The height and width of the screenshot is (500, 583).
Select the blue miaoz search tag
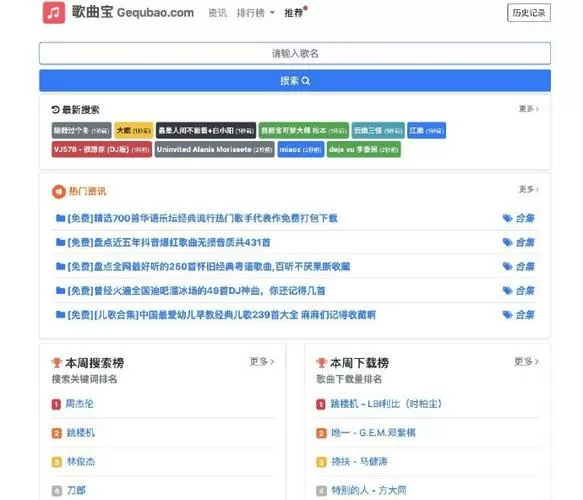click(x=300, y=149)
